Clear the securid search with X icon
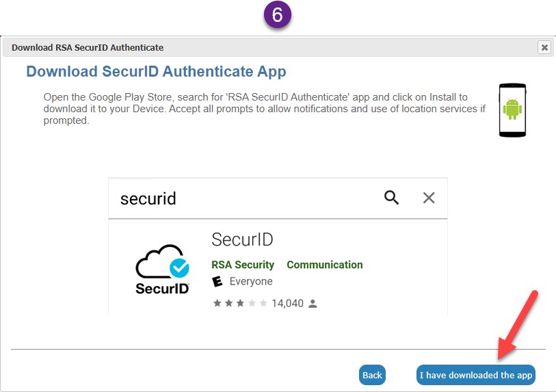Image resolution: width=556 pixels, height=392 pixels. [429, 198]
